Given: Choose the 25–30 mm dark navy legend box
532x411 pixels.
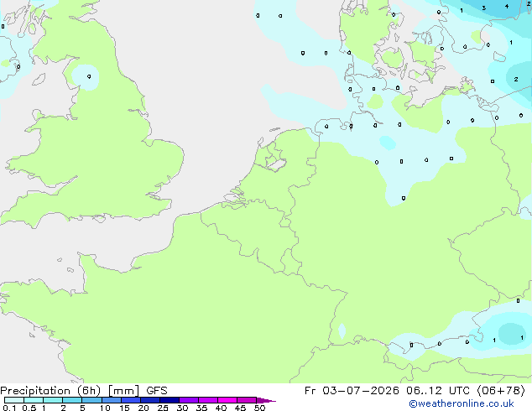Looking at the screenshot, I should coord(169,400).
